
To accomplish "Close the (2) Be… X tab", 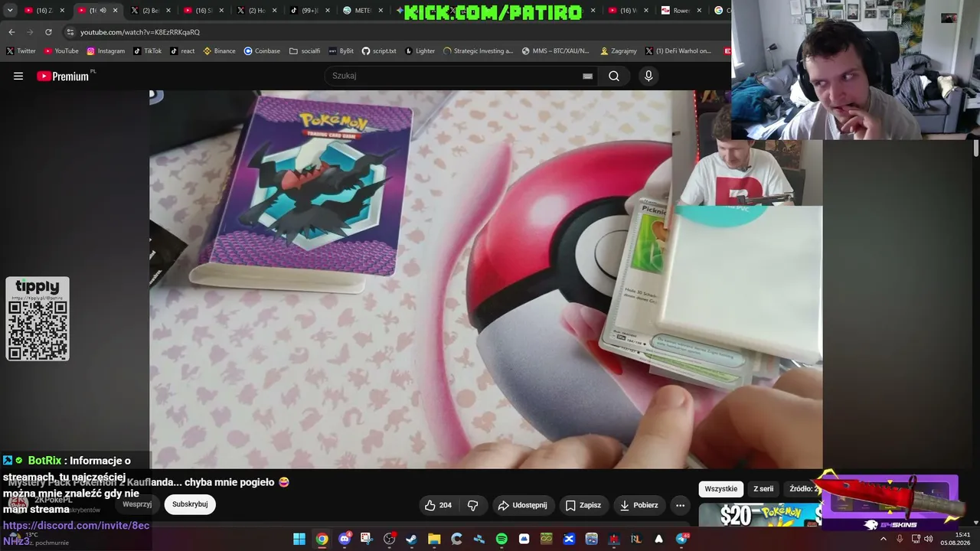I will tap(168, 11).
